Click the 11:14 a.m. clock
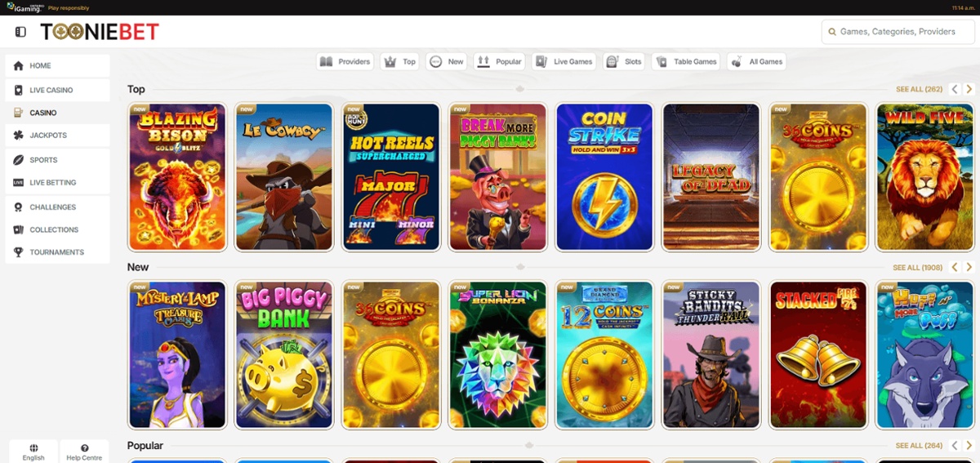Image resolution: width=980 pixels, height=463 pixels. pos(963,7)
